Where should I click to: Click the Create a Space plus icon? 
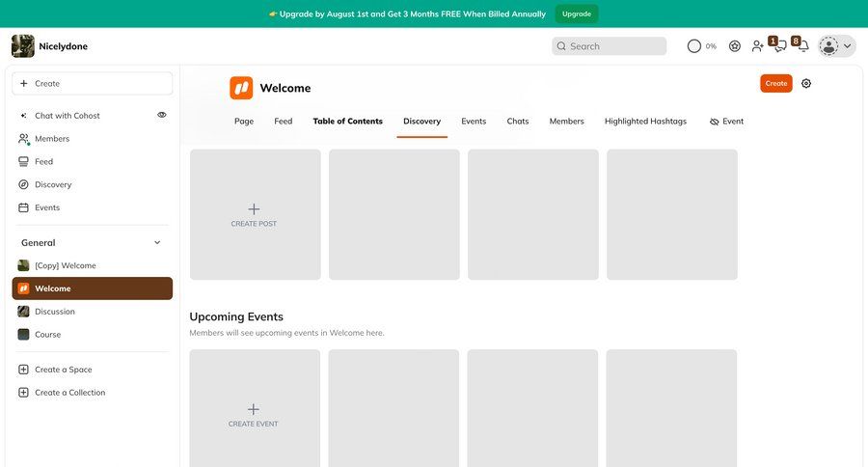tap(23, 370)
